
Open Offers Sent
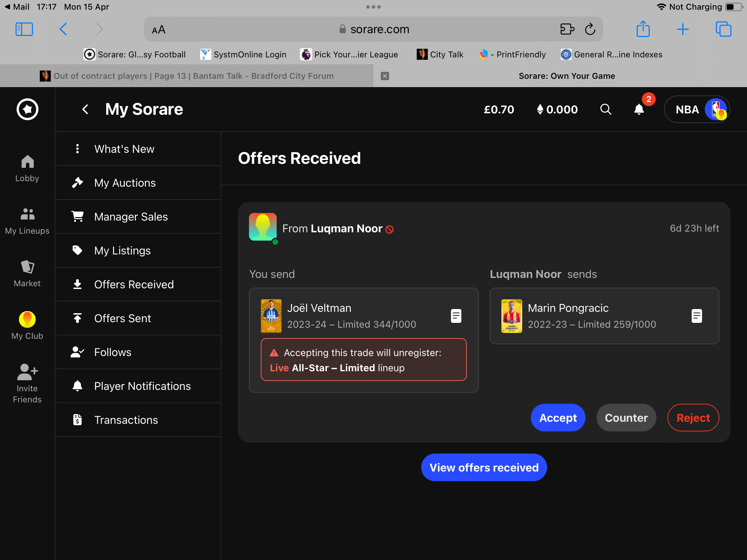138,318
